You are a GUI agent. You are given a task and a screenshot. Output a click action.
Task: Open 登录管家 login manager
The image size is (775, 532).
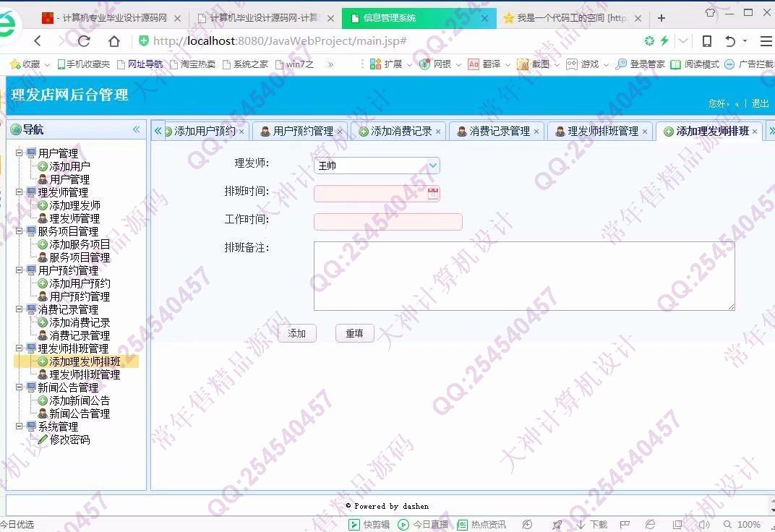tap(641, 64)
